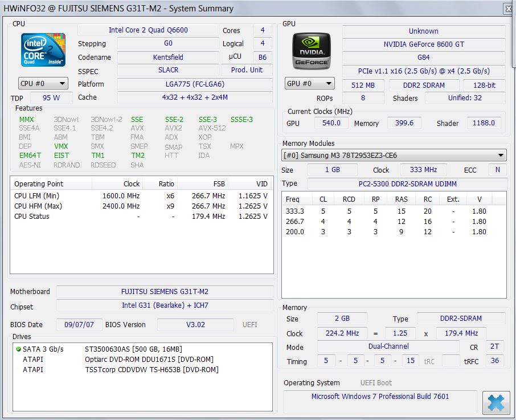Click the SSSE-3 feature flag

pyautogui.click(x=241, y=120)
